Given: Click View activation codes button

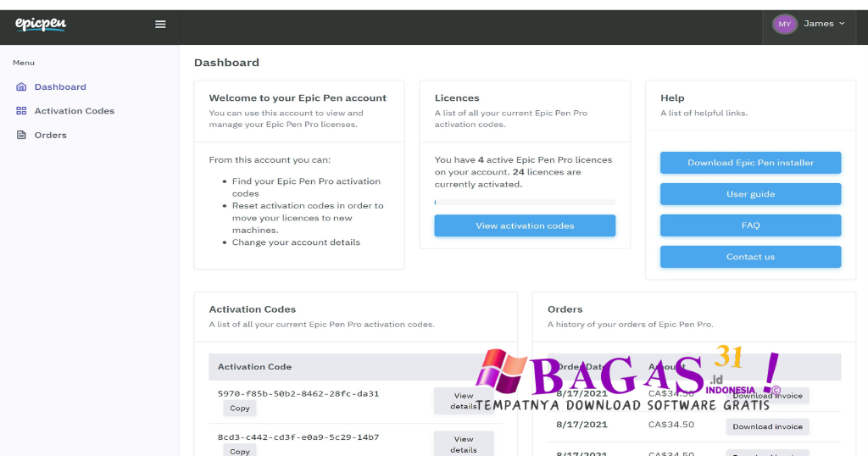Looking at the screenshot, I should [525, 225].
